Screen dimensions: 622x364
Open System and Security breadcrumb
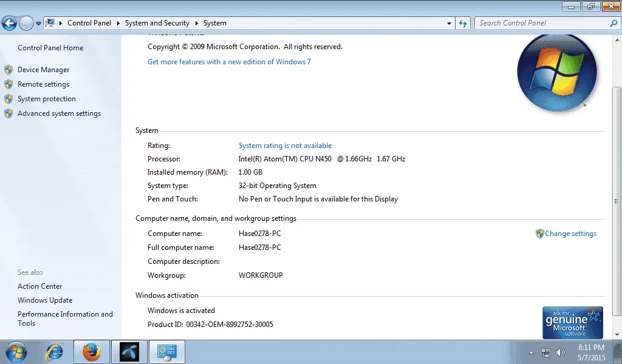click(x=157, y=23)
